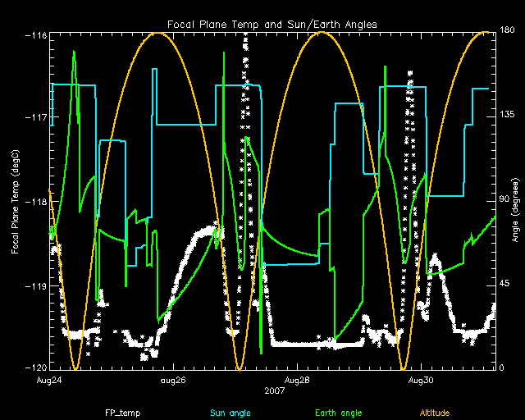Select the cyan Sun angle legend label
This screenshot has width=525, height=420.
[x=229, y=412]
